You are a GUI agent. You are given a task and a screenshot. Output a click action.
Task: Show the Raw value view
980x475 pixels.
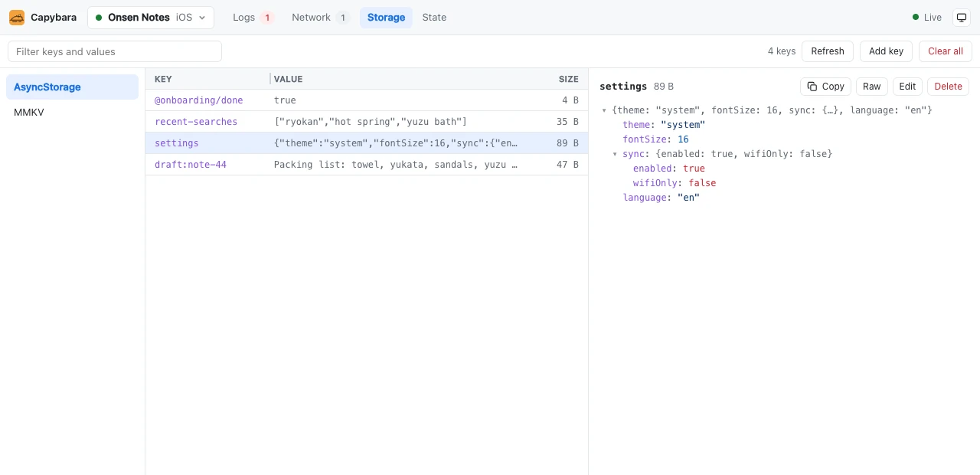[x=871, y=87]
